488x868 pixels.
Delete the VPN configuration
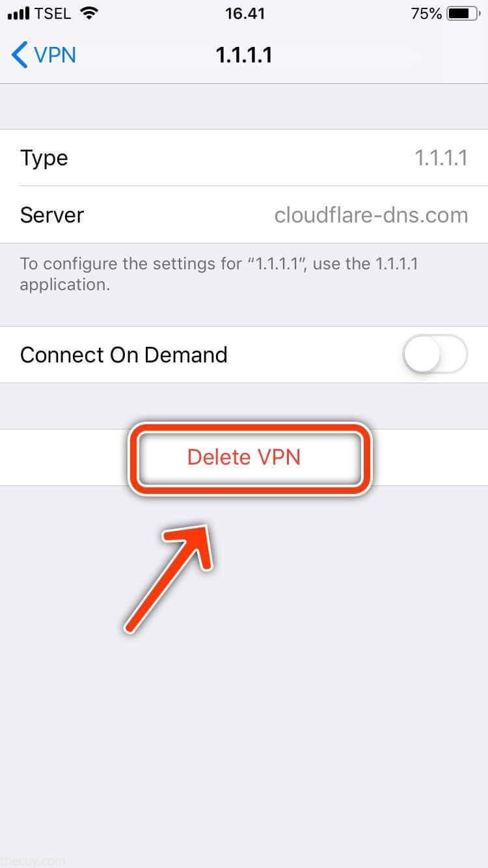pyautogui.click(x=244, y=457)
